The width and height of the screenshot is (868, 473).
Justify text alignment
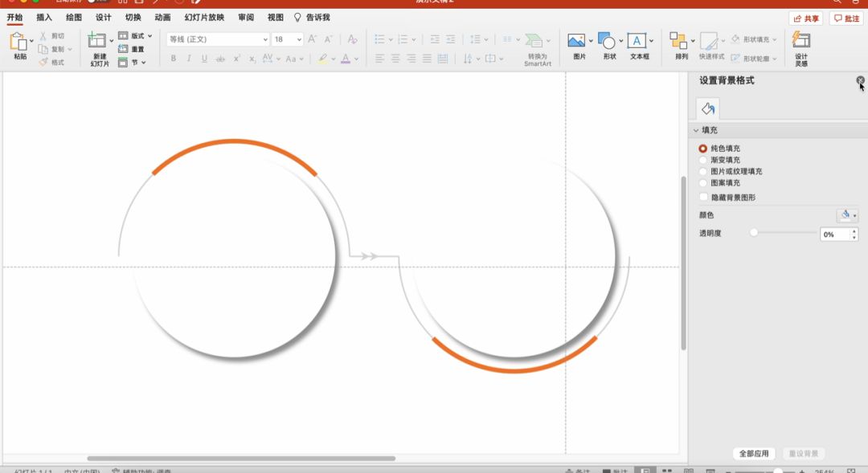(427, 58)
